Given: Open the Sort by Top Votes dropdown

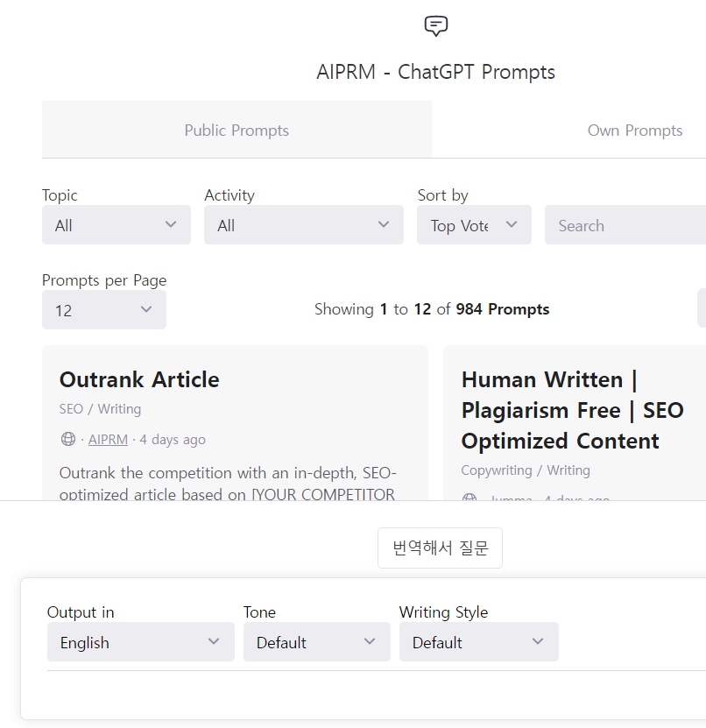Looking at the screenshot, I should click(x=474, y=225).
